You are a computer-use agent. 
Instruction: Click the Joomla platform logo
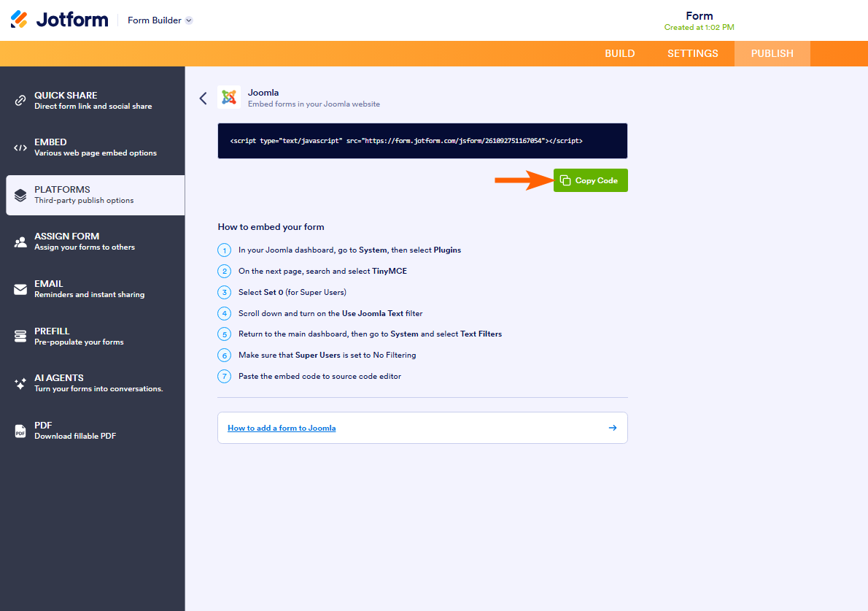point(228,97)
